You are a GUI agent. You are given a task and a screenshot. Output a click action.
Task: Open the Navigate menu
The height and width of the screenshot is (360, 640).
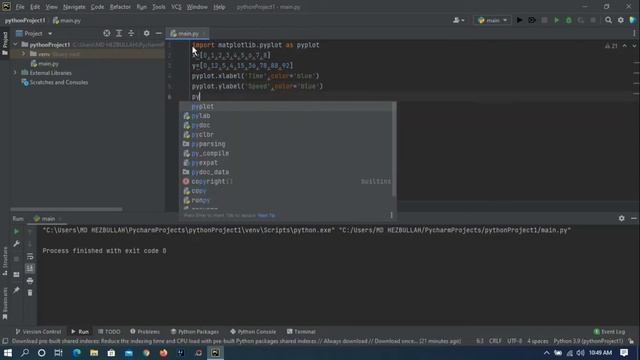tap(74, 7)
